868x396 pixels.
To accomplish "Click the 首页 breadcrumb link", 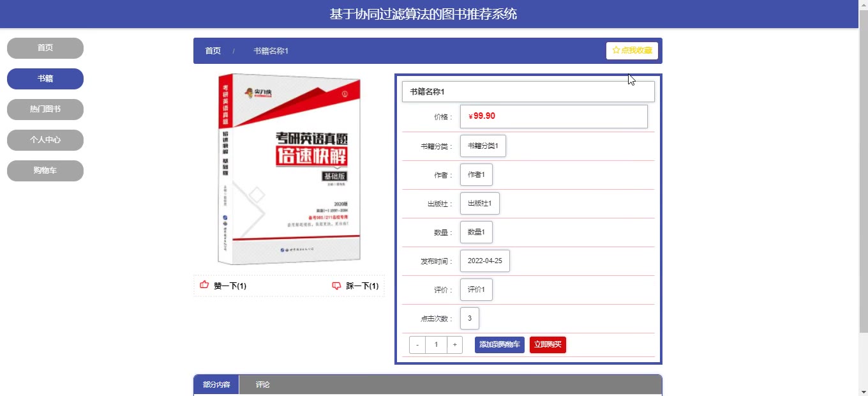I will pos(213,50).
